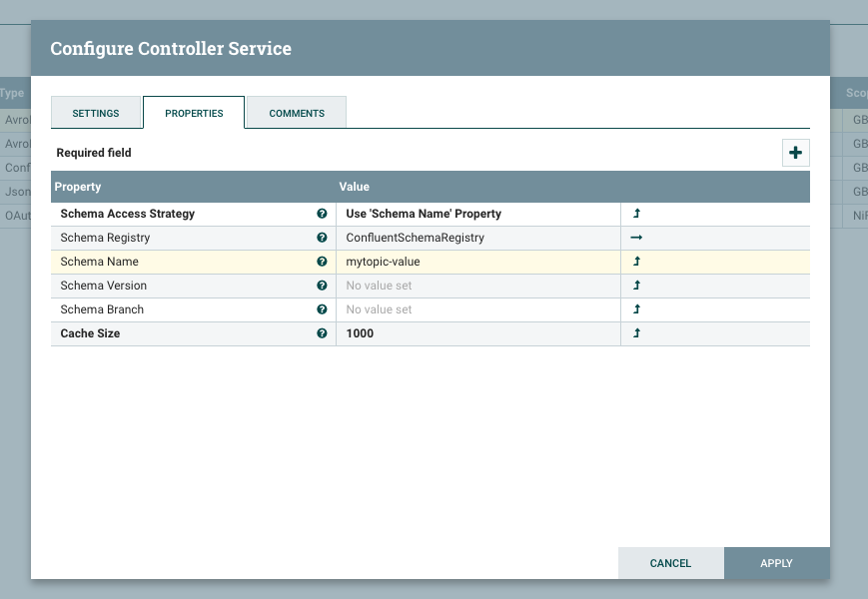868x599 pixels.
Task: Click help icon next to Schema Registry
Action: pyautogui.click(x=322, y=238)
